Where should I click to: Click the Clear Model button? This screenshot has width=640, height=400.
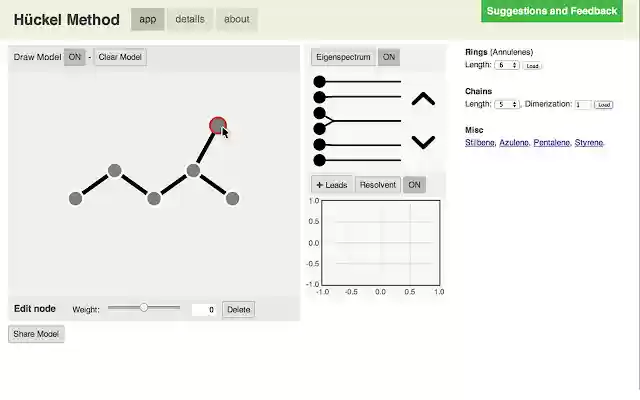coord(120,57)
